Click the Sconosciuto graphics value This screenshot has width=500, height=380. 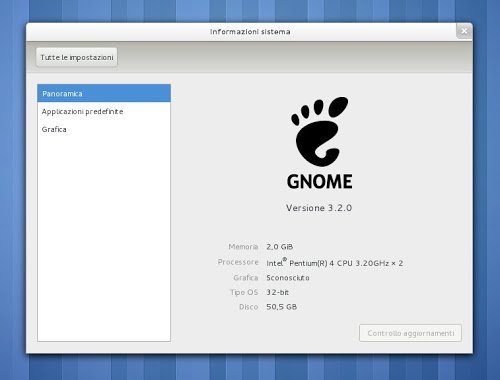tap(288, 278)
